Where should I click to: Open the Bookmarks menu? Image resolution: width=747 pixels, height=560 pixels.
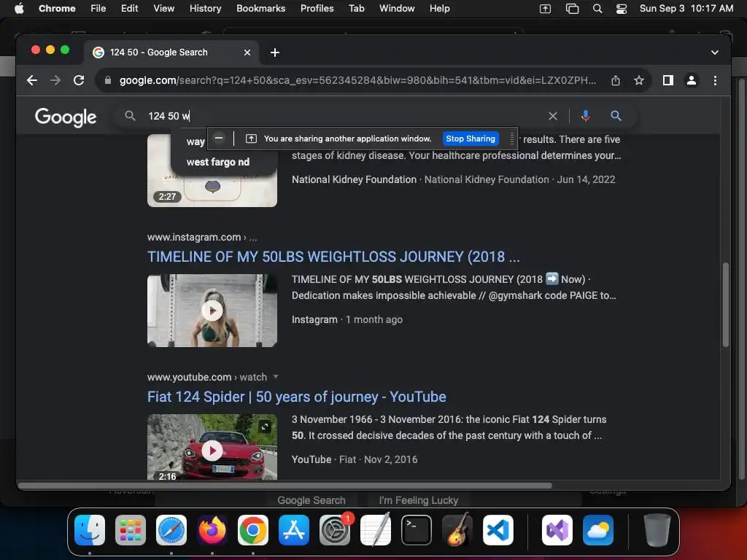(x=260, y=8)
